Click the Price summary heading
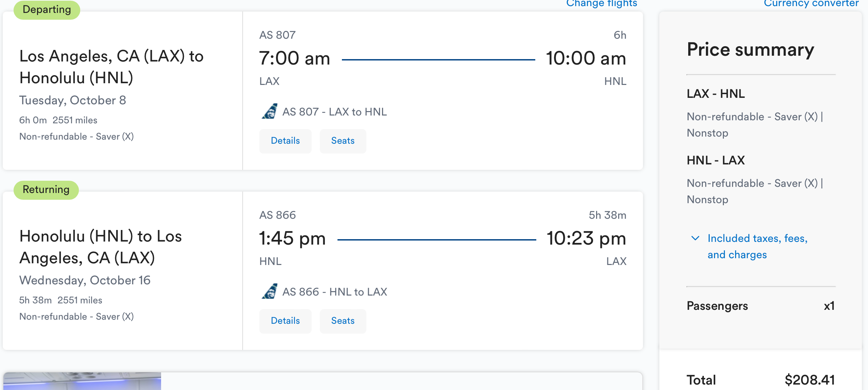 tap(750, 50)
